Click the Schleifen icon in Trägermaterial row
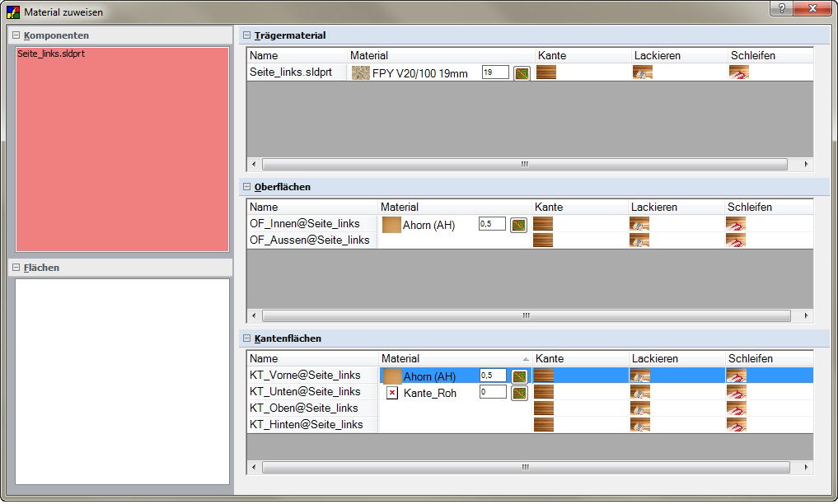The width and height of the screenshot is (838, 504). tap(738, 72)
